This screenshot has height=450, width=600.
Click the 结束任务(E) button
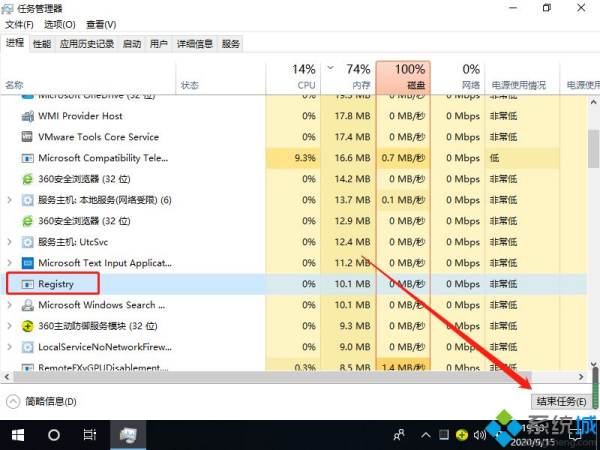tap(561, 401)
